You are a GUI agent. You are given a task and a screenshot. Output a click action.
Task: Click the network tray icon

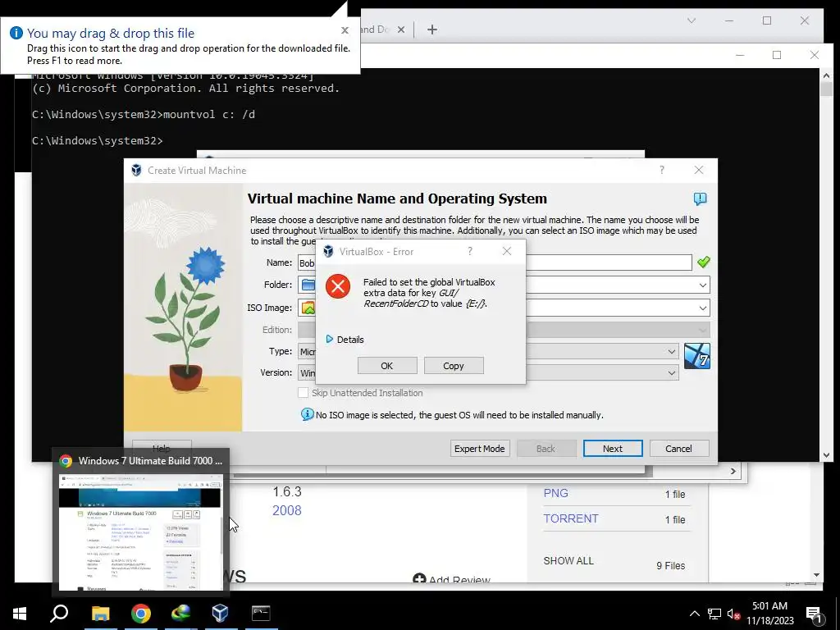pos(714,614)
